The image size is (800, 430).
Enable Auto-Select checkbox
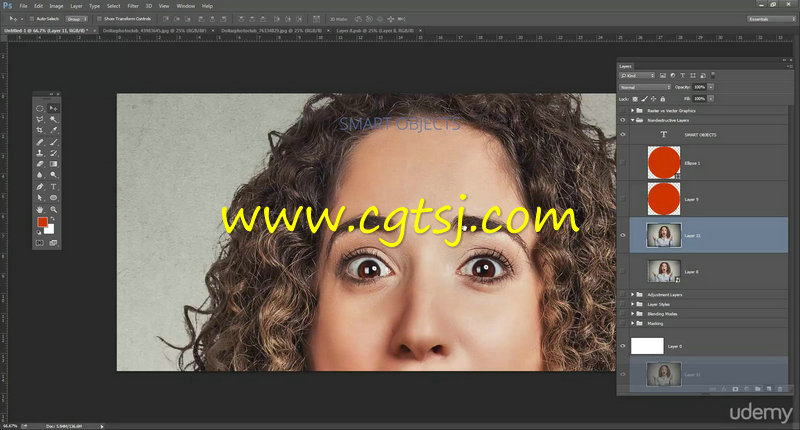pyautogui.click(x=32, y=19)
